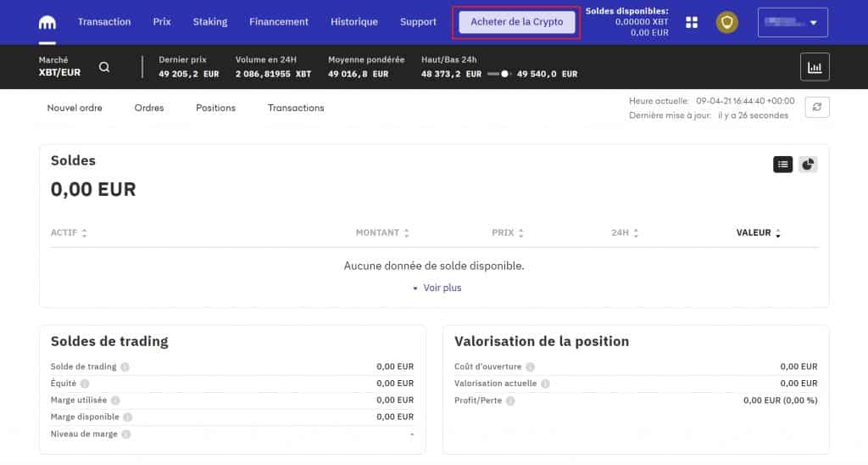Show info icon for Profit/Perte
868x465 pixels.
point(510,401)
